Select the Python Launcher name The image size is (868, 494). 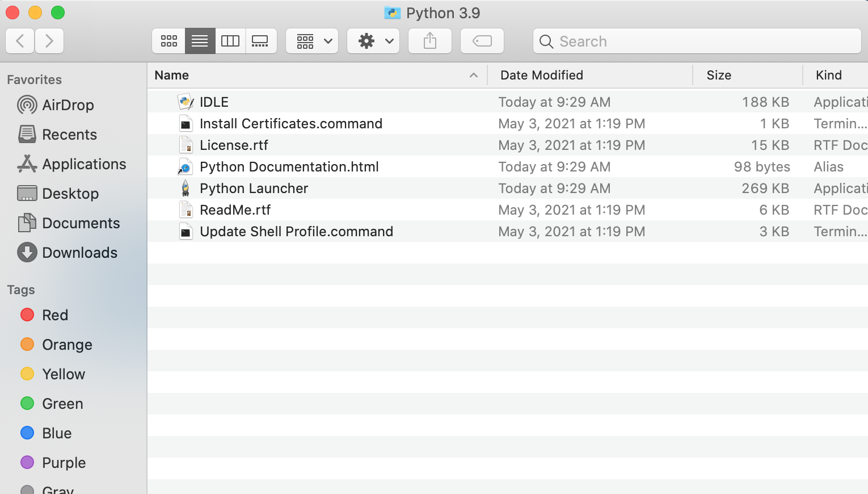click(254, 189)
